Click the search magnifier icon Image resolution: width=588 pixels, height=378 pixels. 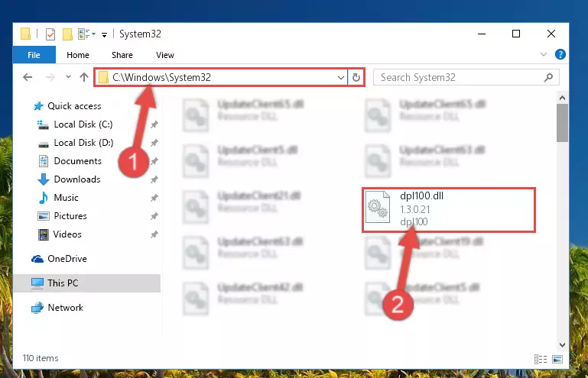548,78
